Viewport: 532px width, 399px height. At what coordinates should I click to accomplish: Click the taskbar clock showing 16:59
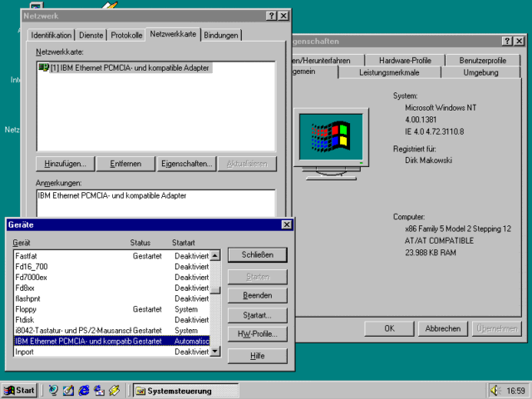(515, 391)
